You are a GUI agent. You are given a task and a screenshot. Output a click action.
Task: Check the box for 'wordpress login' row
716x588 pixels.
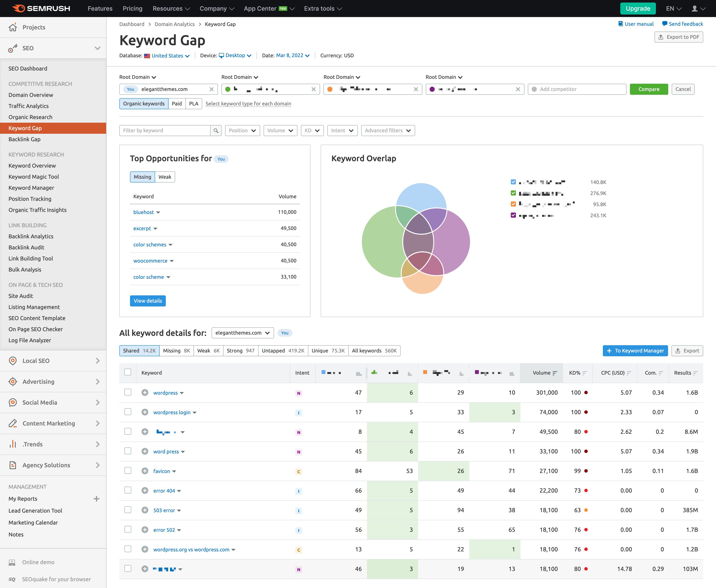coord(128,412)
